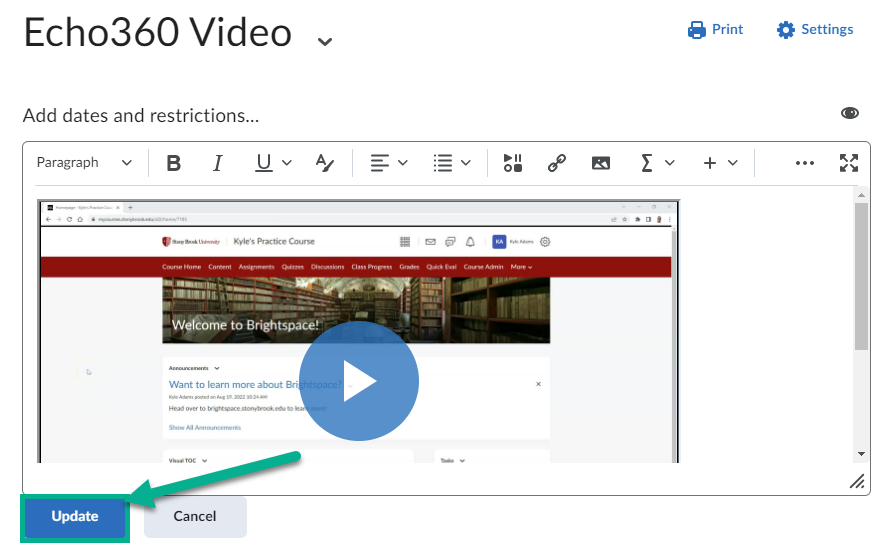This screenshot has height=543, width=882.
Task: Open Echo360 Video title dropdown chevron
Action: point(325,42)
